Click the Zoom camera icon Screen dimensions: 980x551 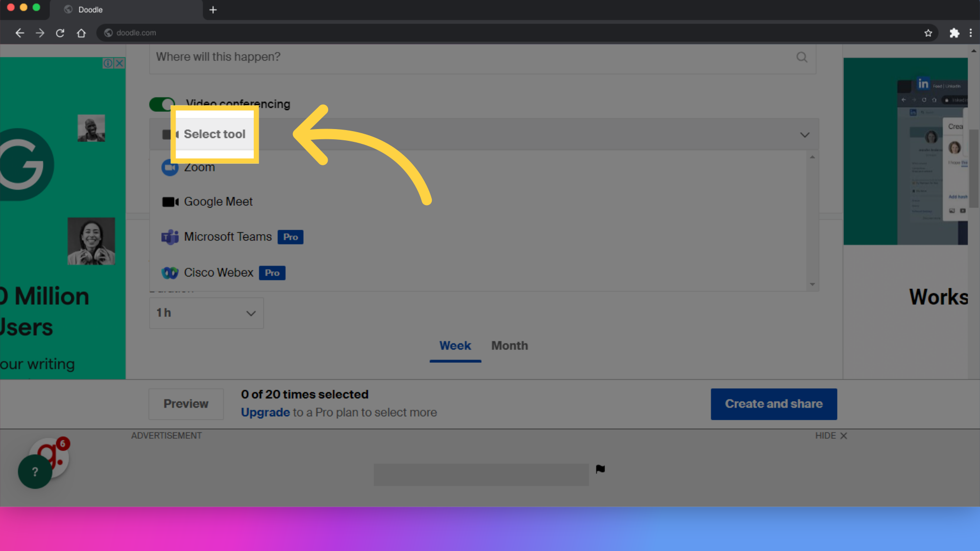[169, 167]
